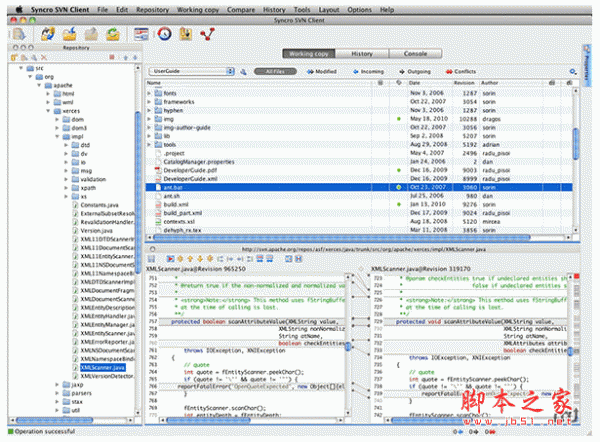Switch to the Console tab
The height and width of the screenshot is (442, 600).
coord(415,54)
